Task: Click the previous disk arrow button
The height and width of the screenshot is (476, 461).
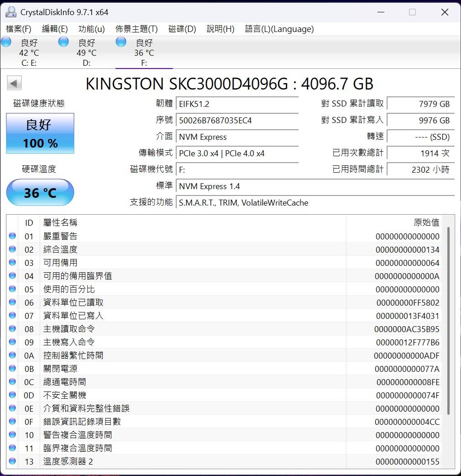Action: coord(14,83)
